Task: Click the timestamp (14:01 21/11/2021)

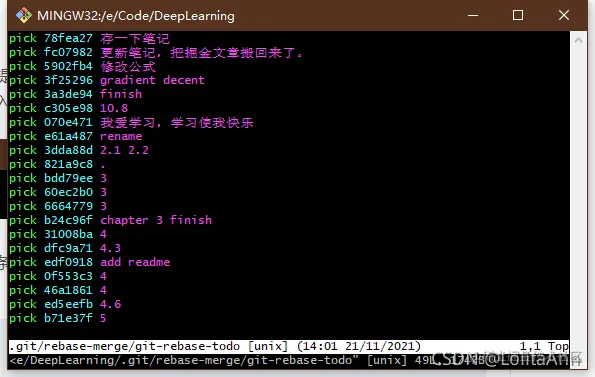Action: coord(359,347)
